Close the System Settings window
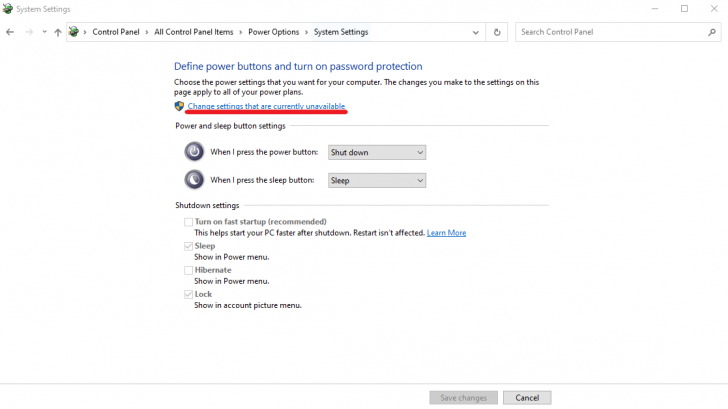The image size is (728, 409). coord(714,9)
